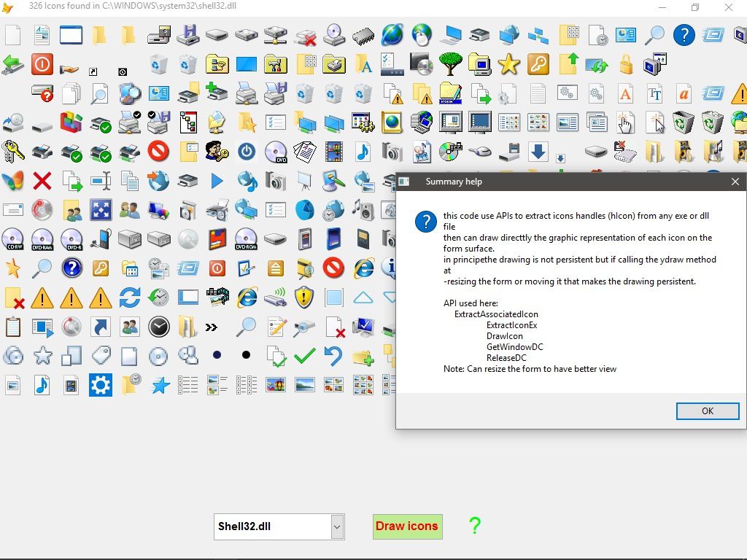This screenshot has height=560, width=747.
Task: Click the DrawIcon text in the dialog
Action: point(505,336)
